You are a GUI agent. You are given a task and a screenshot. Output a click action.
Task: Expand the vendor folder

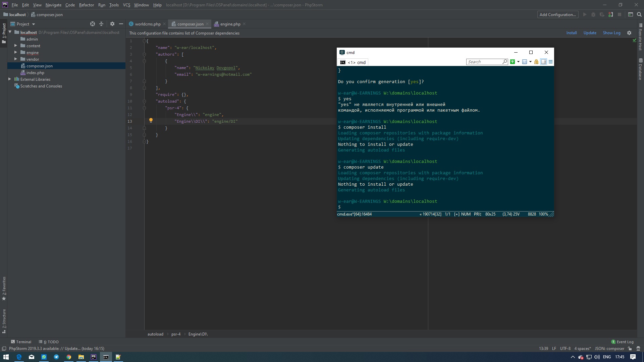(x=15, y=59)
